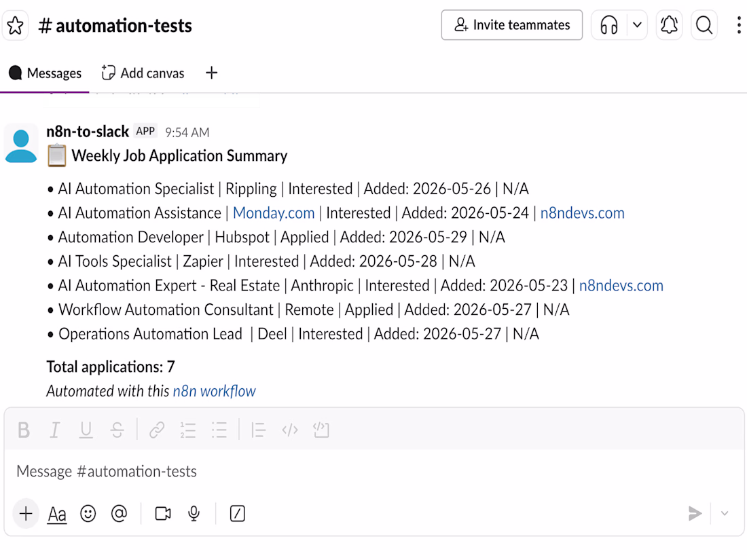Open n8ndevs.com link in Anthropic row
This screenshot has width=747, height=560.
point(621,285)
